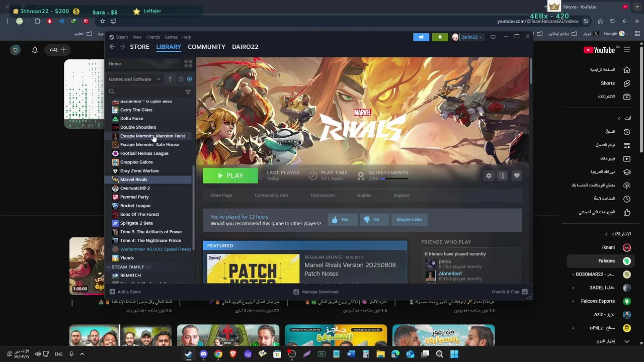Select Escape Memoirs: Safe House
Image resolution: width=644 pixels, height=362 pixels.
149,144
